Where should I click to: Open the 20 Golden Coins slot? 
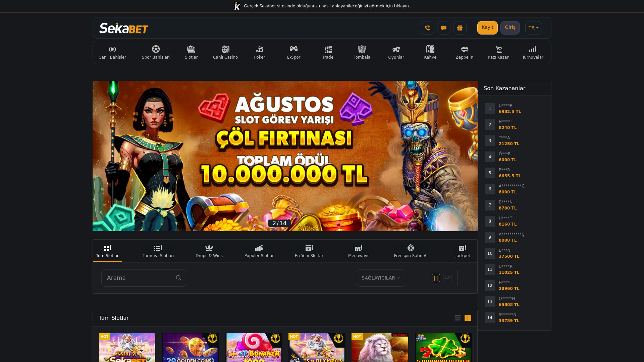(191, 348)
